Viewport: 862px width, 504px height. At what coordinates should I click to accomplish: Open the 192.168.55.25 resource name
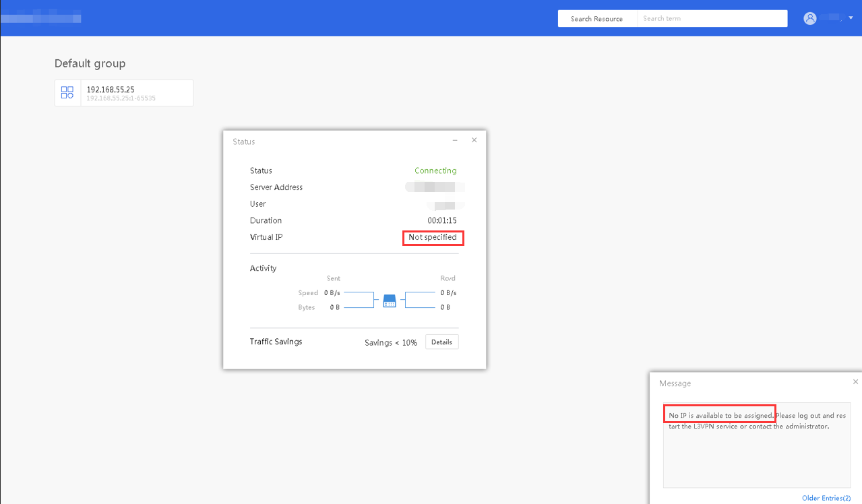111,89
